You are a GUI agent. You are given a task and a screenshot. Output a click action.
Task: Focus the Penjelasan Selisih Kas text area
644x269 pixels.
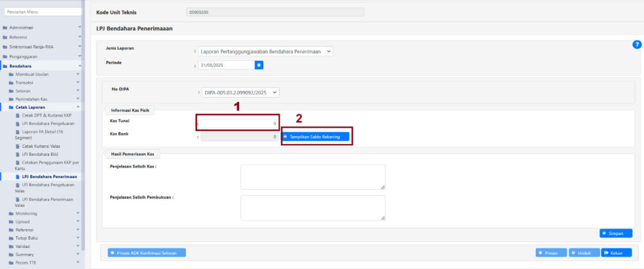click(x=313, y=177)
